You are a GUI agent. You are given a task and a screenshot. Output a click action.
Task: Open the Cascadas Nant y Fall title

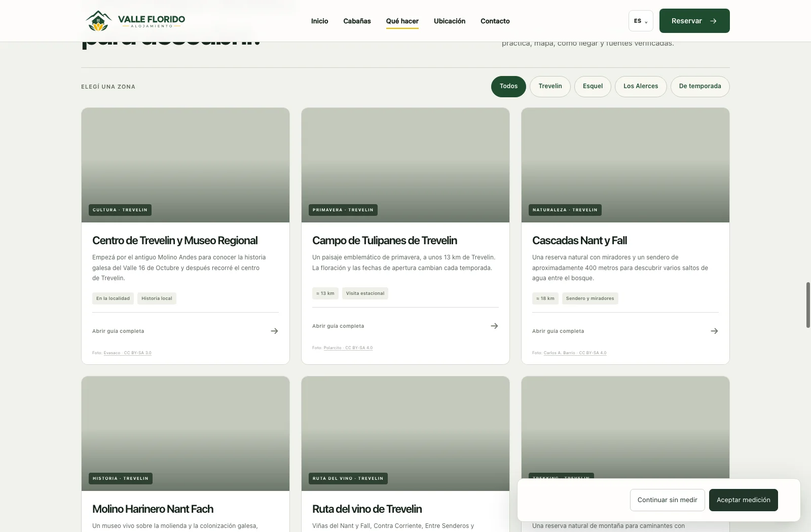[579, 241]
